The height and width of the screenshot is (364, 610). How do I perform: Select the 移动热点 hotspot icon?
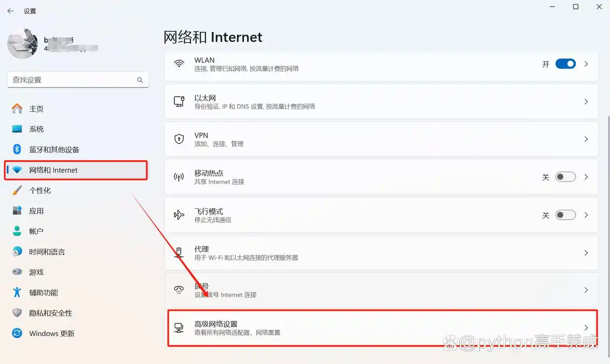coord(178,177)
